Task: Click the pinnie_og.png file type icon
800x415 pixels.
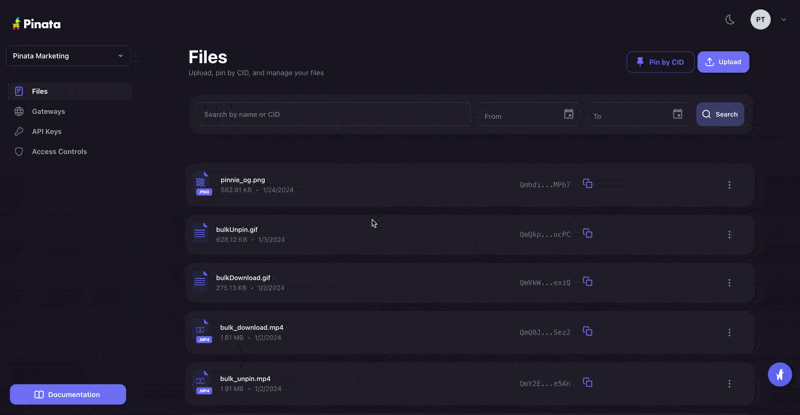Action: point(204,184)
